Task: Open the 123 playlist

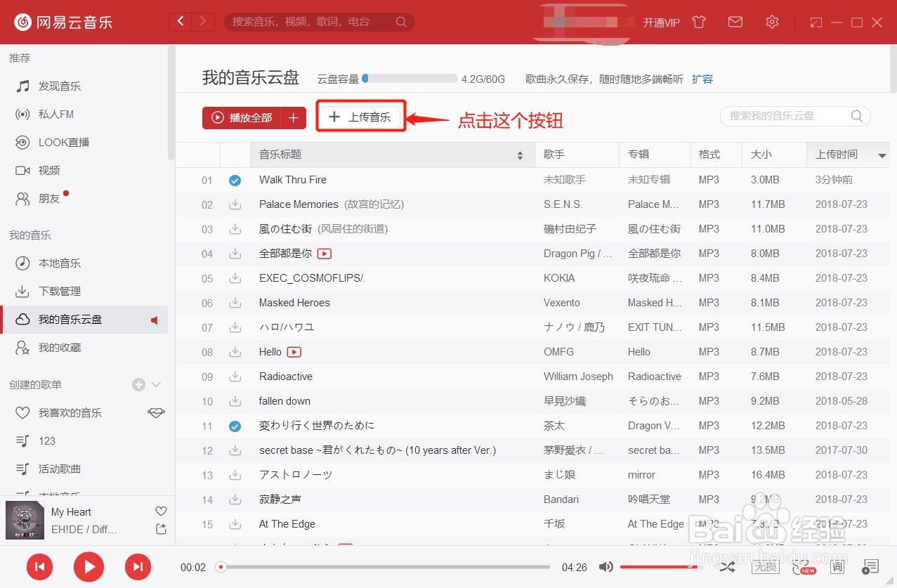Action: (84, 441)
